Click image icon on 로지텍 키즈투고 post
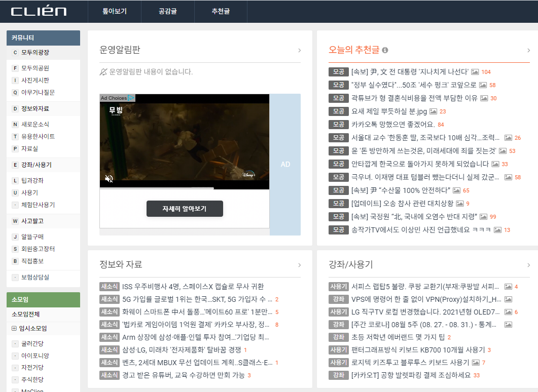The height and width of the screenshot is (392, 538). coord(476,363)
